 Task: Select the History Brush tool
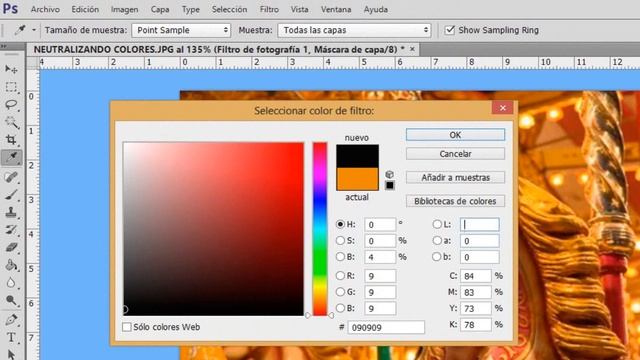tap(11, 230)
